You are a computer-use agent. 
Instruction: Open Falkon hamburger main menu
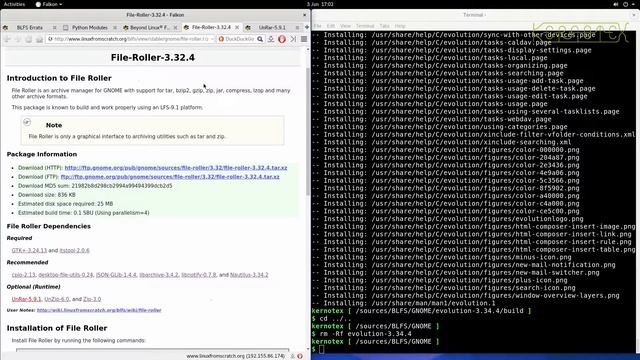click(x=304, y=39)
